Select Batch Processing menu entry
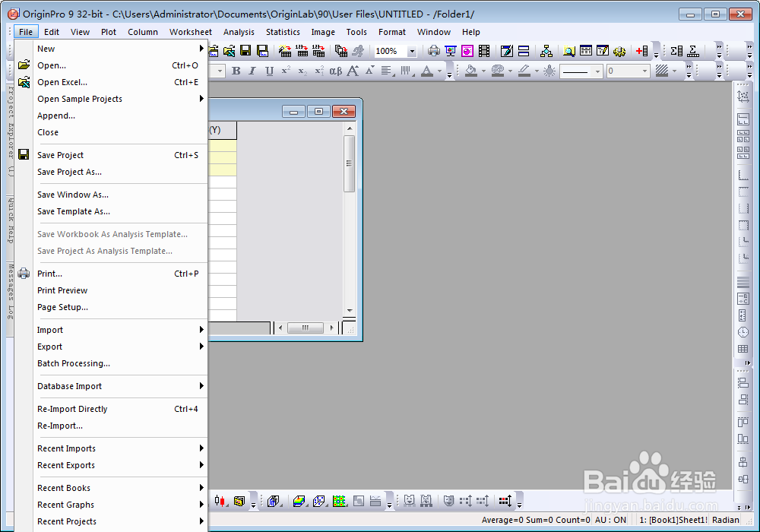760x532 pixels. click(x=120, y=363)
